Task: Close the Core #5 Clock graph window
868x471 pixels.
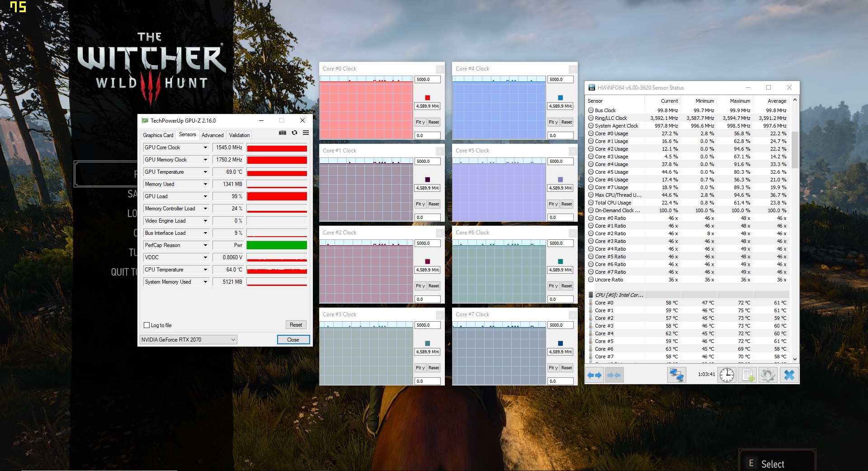Action: (572, 151)
